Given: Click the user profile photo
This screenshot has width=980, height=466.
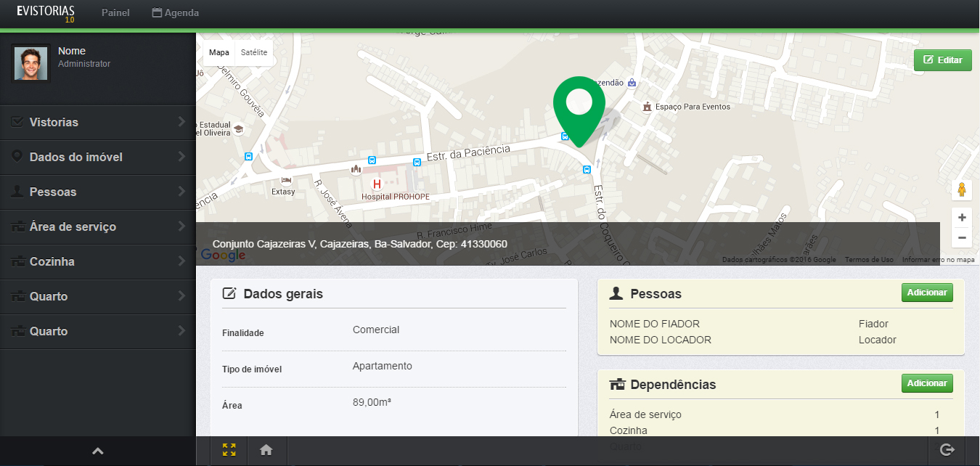Looking at the screenshot, I should point(31,64).
